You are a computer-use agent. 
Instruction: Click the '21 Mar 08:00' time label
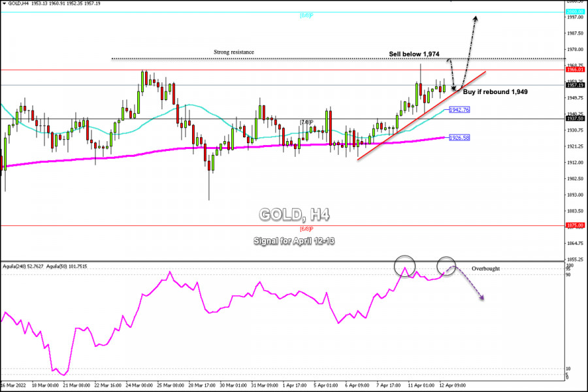tap(76, 385)
